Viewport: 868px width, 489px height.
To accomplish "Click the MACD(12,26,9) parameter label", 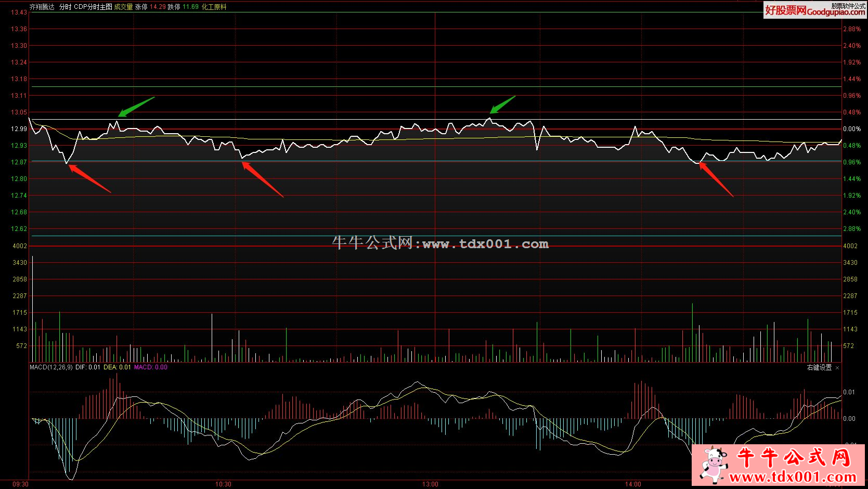I will [x=51, y=367].
